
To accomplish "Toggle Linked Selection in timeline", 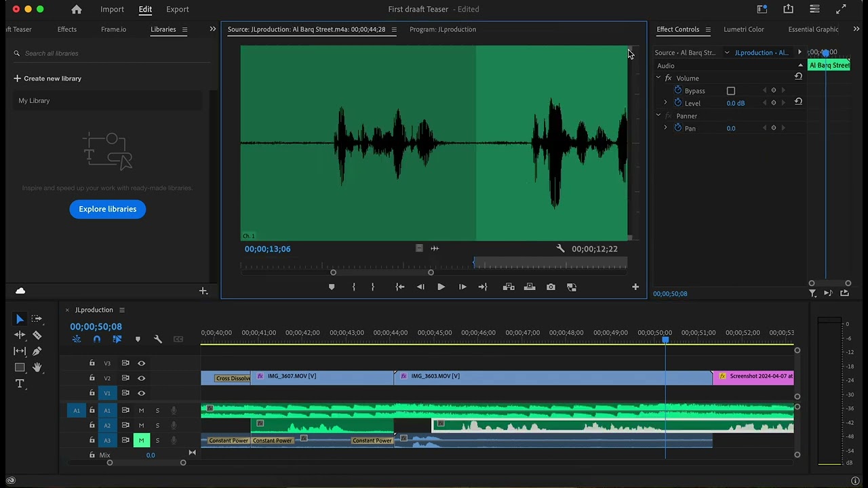I will (x=117, y=340).
